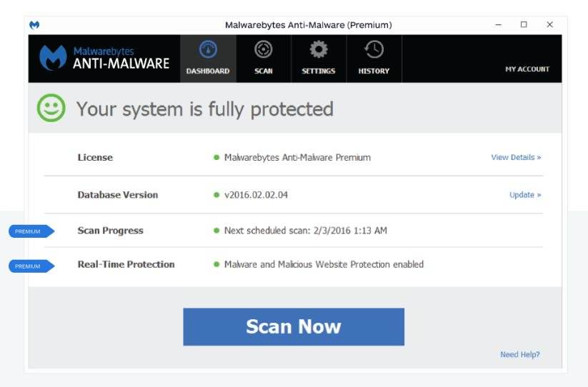Click the green dot for Real-Time Protection
This screenshot has height=387, width=588.
pos(216,264)
